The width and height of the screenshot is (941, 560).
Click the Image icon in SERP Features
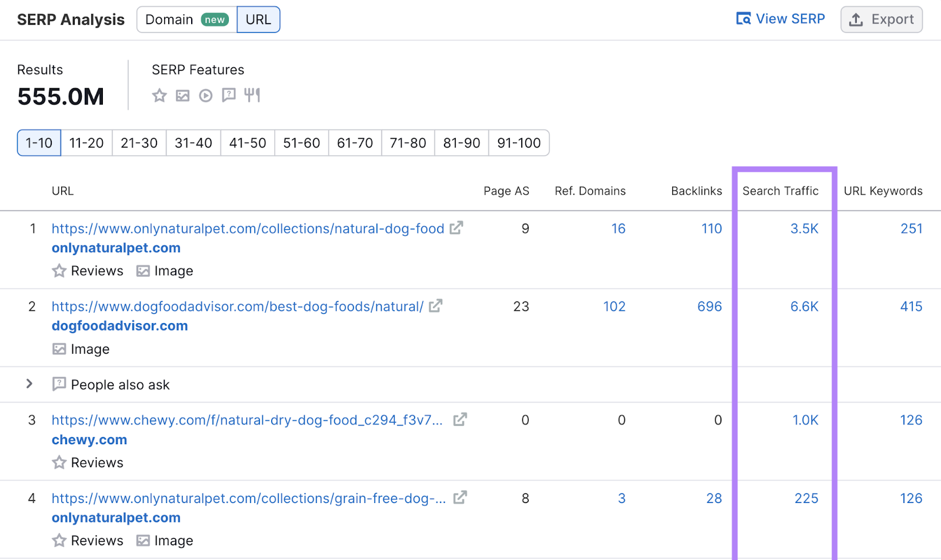point(183,95)
